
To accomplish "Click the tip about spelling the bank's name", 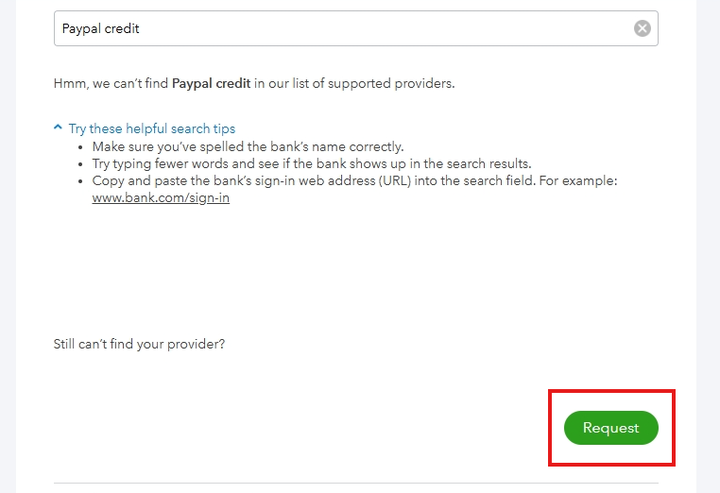I will (x=248, y=147).
